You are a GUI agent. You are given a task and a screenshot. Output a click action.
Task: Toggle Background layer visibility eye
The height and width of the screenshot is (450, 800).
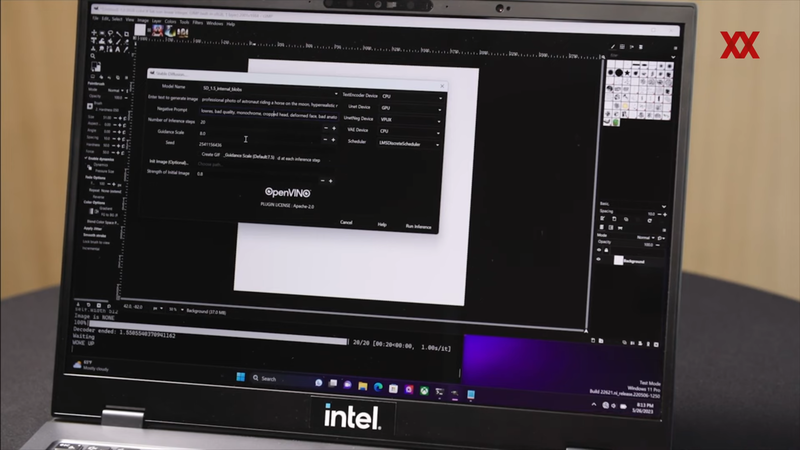pos(599,259)
